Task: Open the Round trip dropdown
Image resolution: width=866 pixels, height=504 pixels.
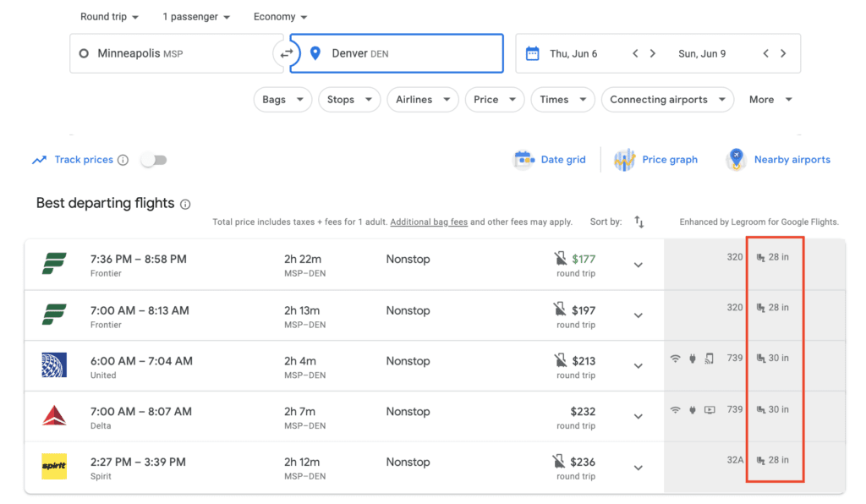Action: click(110, 17)
